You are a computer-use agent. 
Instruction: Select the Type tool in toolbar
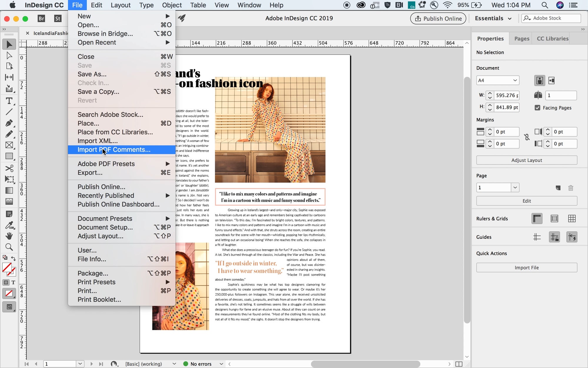click(9, 101)
